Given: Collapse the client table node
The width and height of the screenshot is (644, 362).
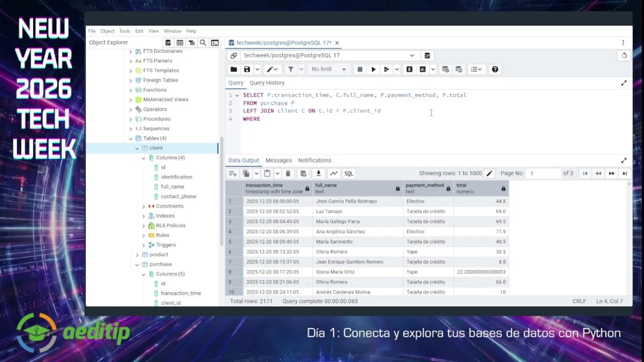Looking at the screenshot, I should [137, 148].
